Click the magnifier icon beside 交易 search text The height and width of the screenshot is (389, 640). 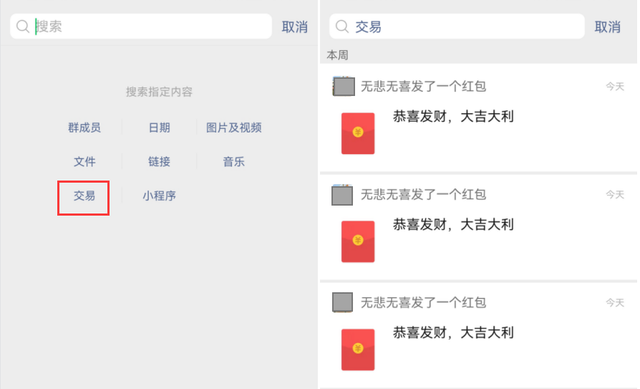pyautogui.click(x=342, y=27)
